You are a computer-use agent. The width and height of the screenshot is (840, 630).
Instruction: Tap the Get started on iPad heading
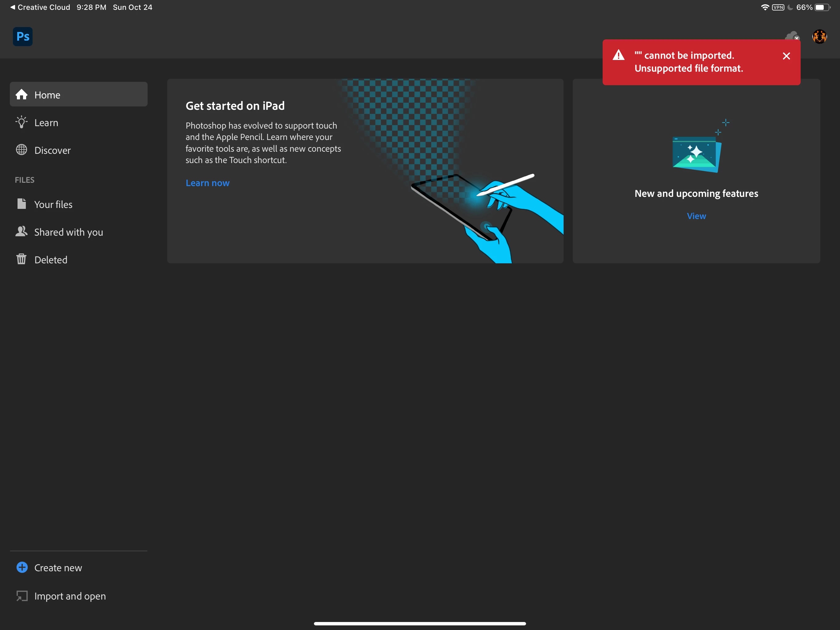(235, 106)
